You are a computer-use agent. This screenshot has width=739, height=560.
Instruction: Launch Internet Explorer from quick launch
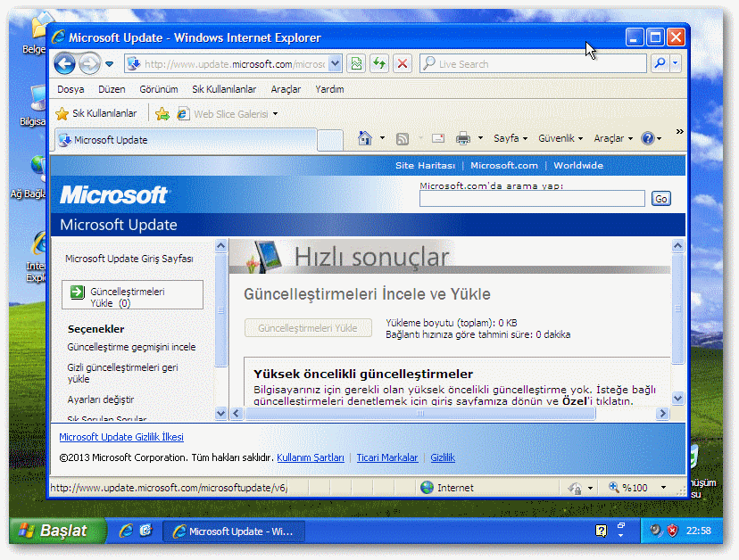pos(126,531)
